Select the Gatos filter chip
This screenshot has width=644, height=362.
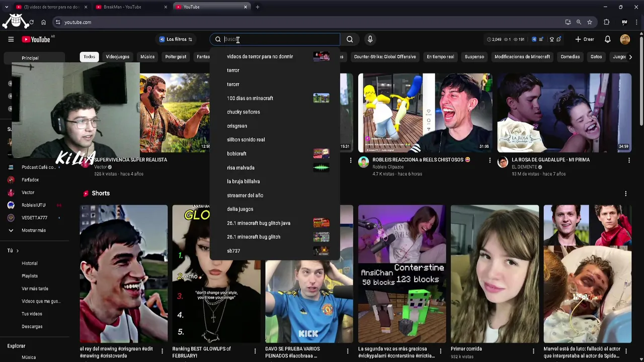[x=596, y=57]
